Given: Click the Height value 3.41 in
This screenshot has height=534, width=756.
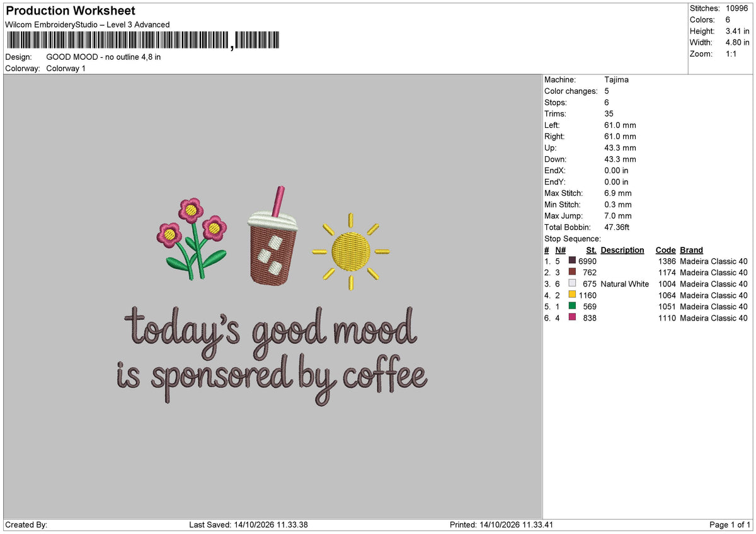Looking at the screenshot, I should (738, 31).
